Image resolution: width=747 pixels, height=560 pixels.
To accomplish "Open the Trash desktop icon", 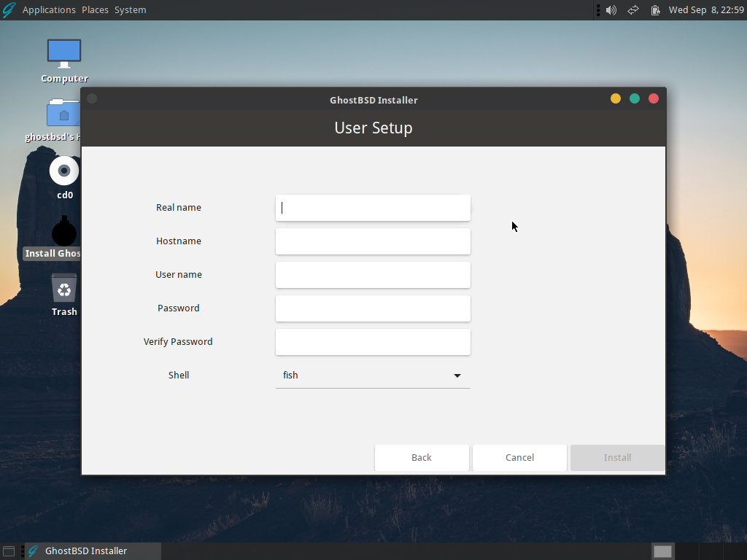I will [x=64, y=295].
